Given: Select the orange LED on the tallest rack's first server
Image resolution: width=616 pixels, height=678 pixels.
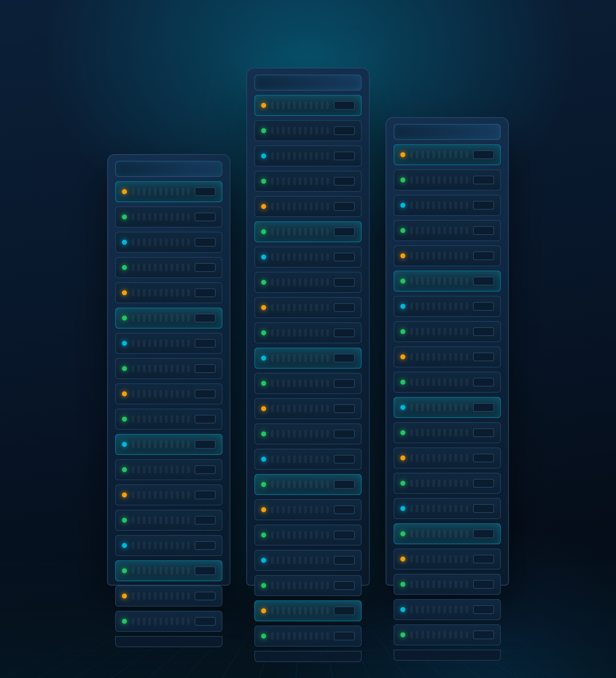Looking at the screenshot, I should pyautogui.click(x=263, y=105).
